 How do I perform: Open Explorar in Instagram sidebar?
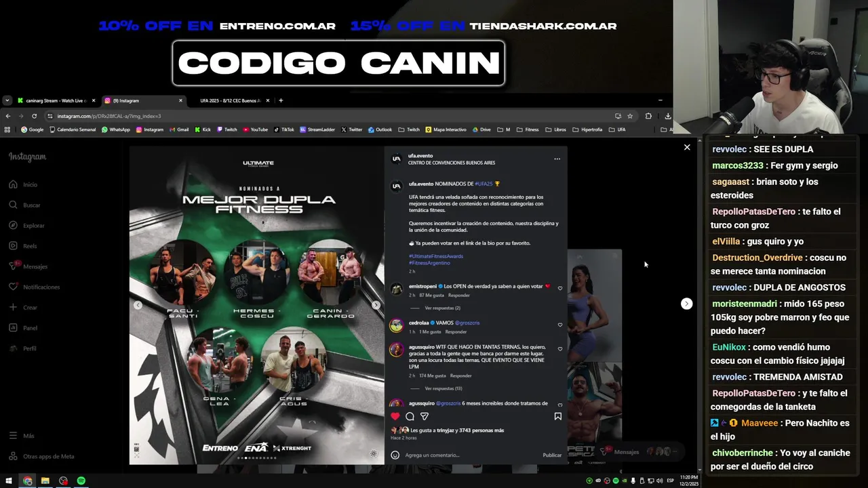[x=26, y=225]
